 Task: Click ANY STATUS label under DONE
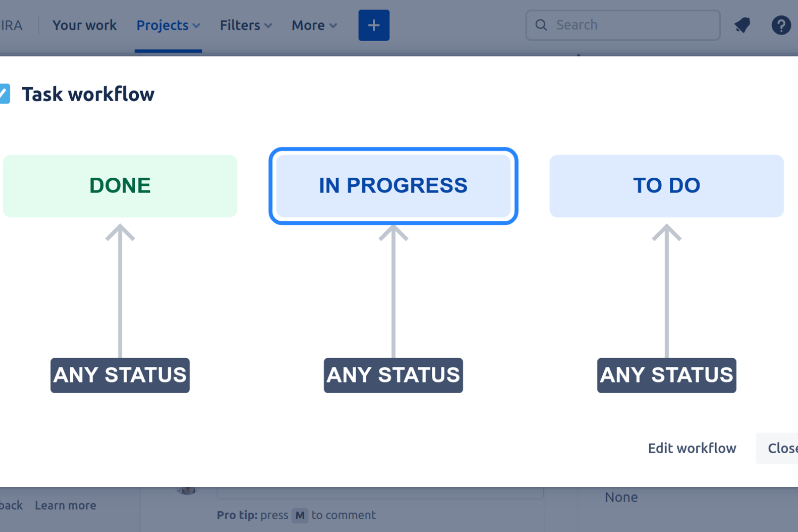(120, 375)
